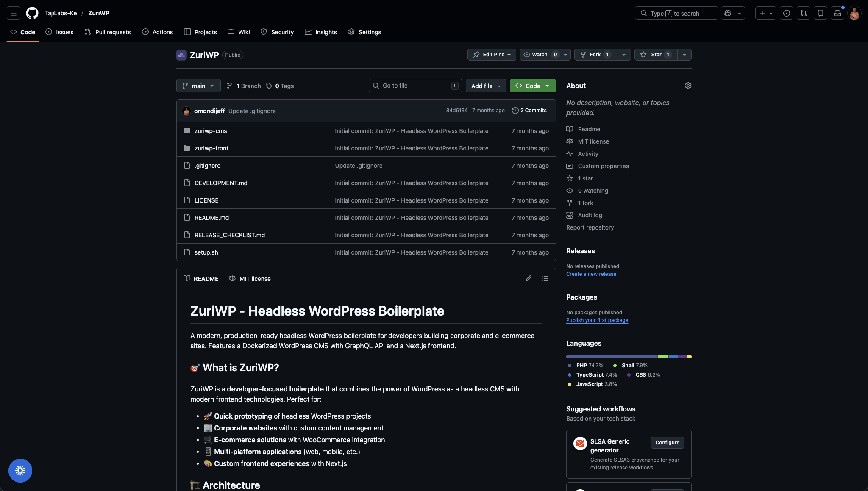868x491 pixels.
Task: Click the PHP segment in languages bar
Action: click(x=612, y=357)
